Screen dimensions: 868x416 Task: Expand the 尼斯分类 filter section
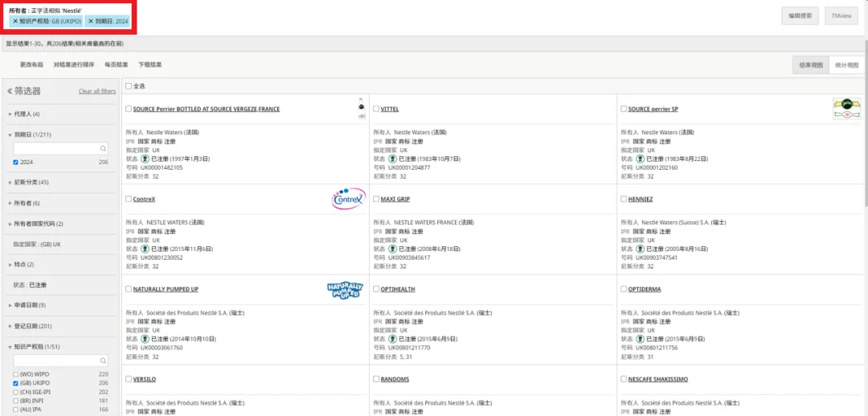(29, 182)
